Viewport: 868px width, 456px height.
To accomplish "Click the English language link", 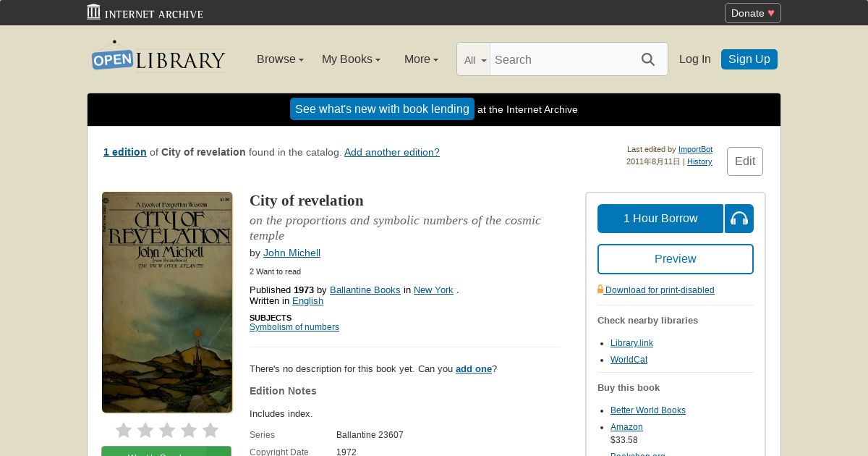I will tap(307, 300).
